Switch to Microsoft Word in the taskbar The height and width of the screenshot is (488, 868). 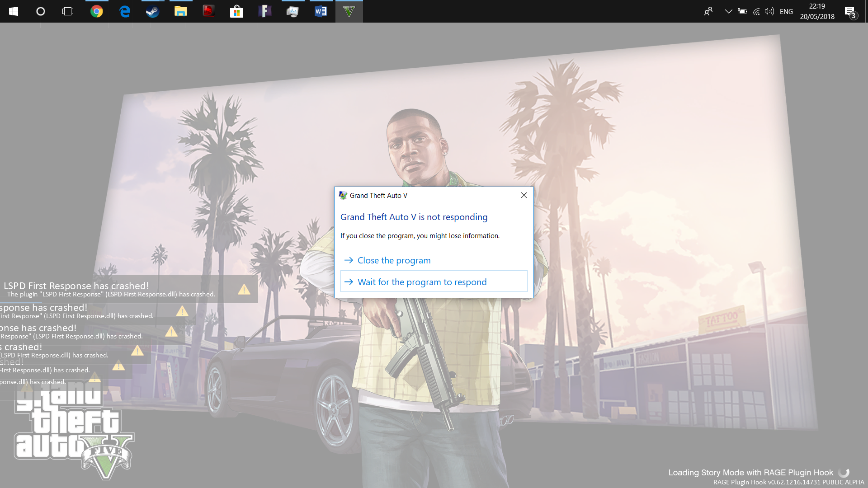tap(321, 11)
